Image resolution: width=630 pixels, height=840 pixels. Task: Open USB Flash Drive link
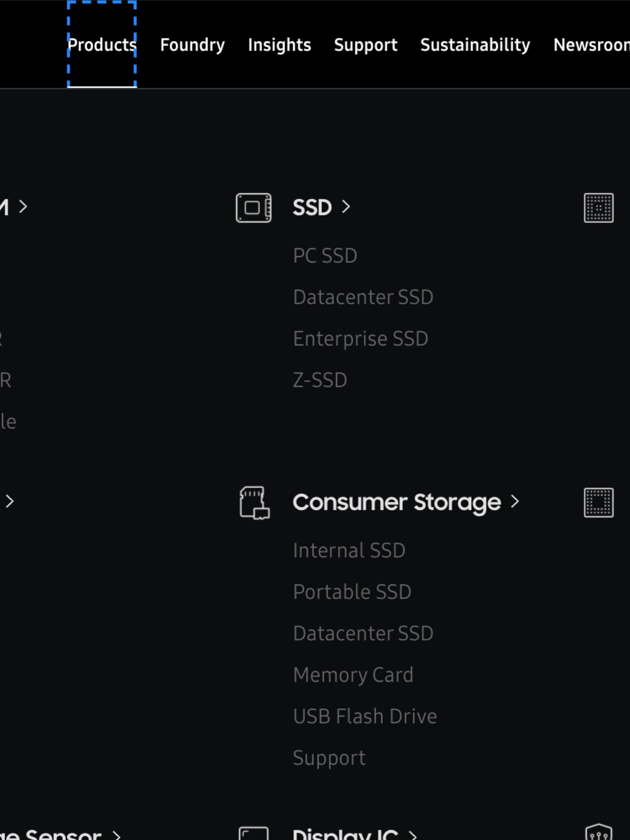pyautogui.click(x=365, y=716)
